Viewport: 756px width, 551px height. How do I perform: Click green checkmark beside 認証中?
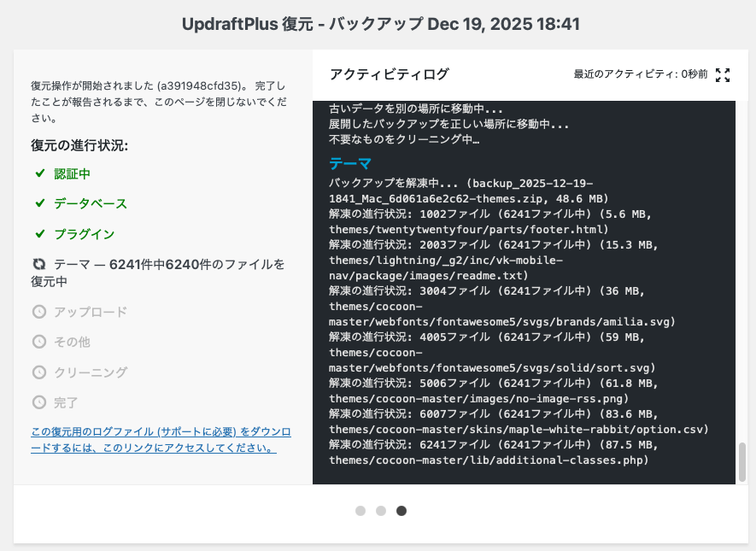(39, 173)
